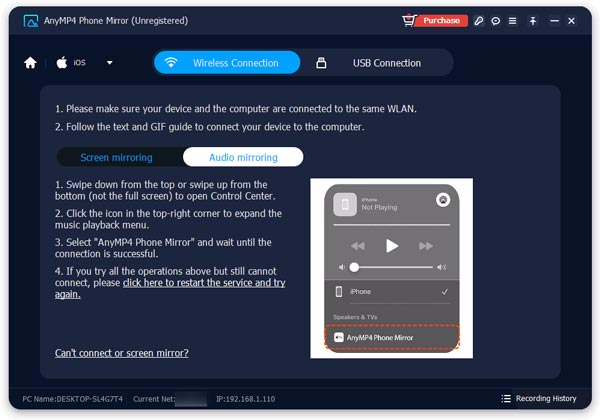Click the expand music playback menu step

[168, 219]
